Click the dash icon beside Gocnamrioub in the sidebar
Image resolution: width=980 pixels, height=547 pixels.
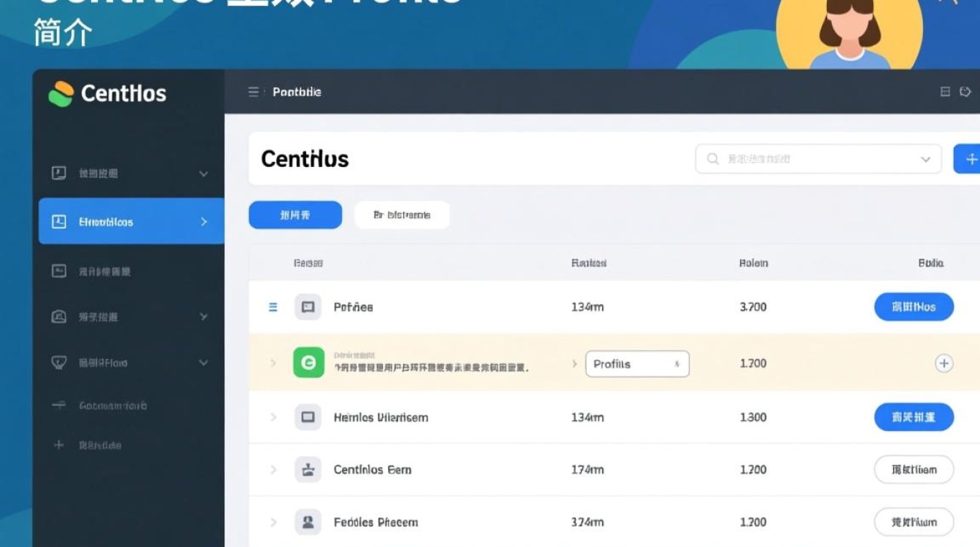click(x=59, y=406)
